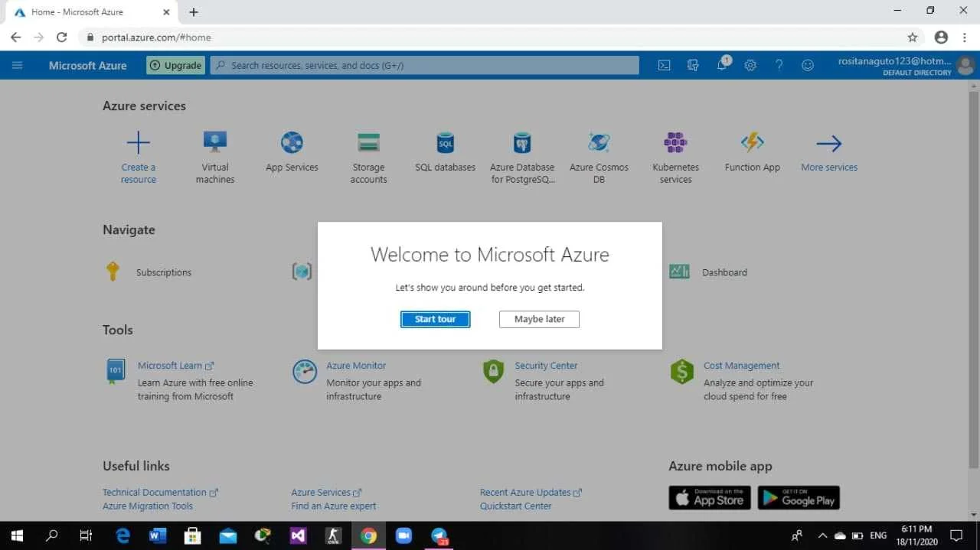Open the Azure Cosmos DB icon

pos(599,142)
